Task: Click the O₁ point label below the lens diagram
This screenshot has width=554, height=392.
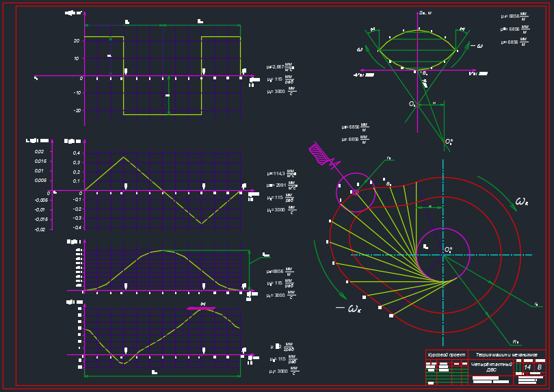Action: (x=412, y=104)
